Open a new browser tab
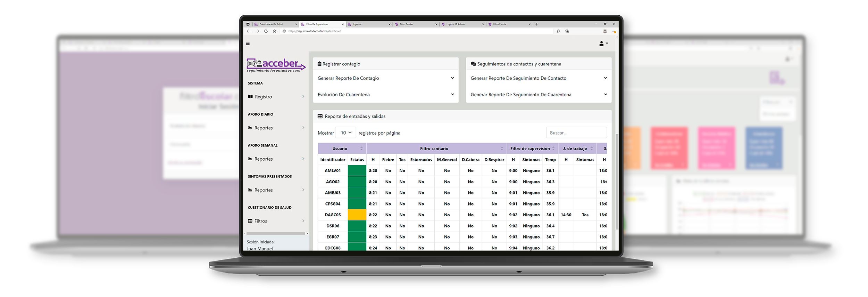868x297 pixels. [x=536, y=24]
